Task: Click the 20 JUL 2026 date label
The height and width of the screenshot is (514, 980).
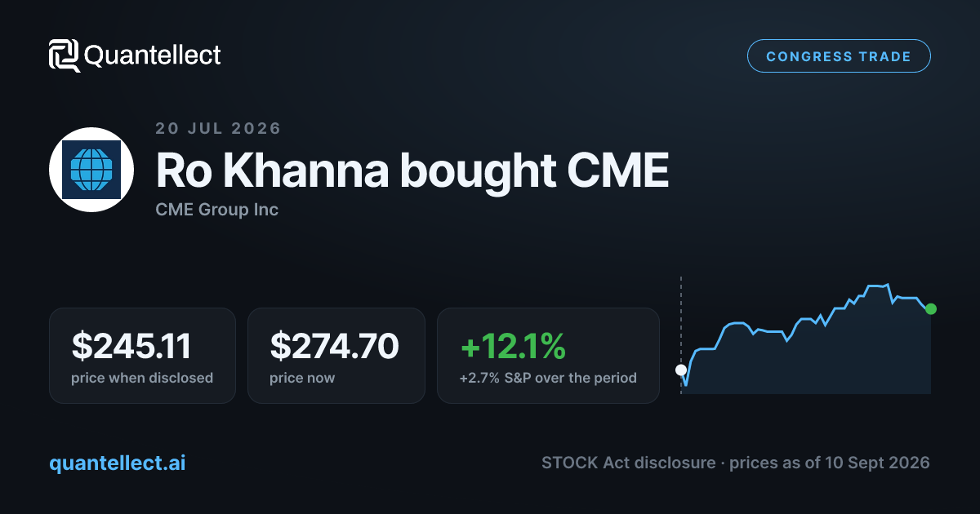Action: click(218, 128)
